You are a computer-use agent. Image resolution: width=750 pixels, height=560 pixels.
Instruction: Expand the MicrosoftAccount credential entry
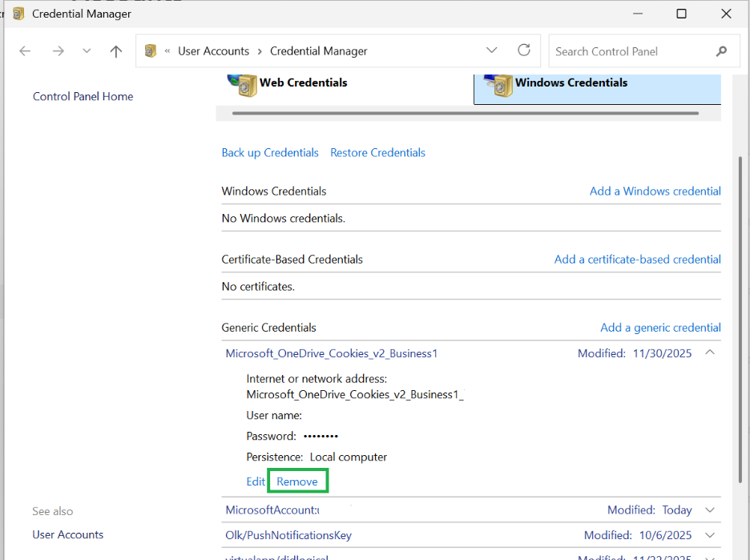710,510
